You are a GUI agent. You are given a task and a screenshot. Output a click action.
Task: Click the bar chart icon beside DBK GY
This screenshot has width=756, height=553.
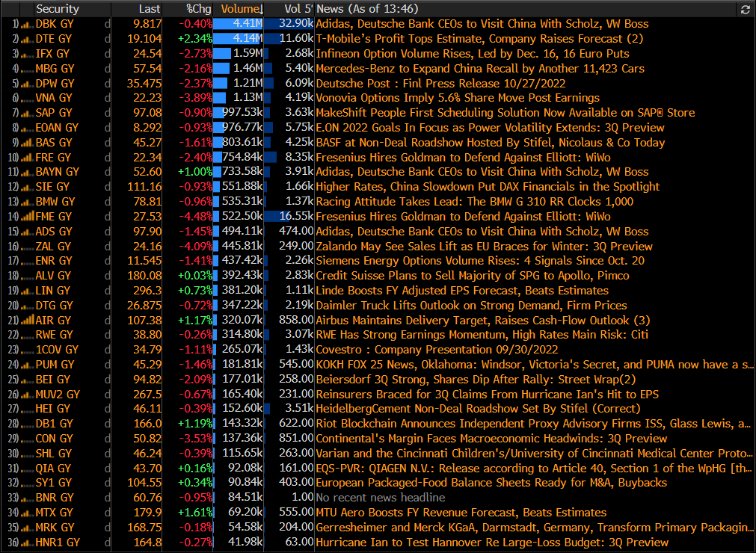27,24
